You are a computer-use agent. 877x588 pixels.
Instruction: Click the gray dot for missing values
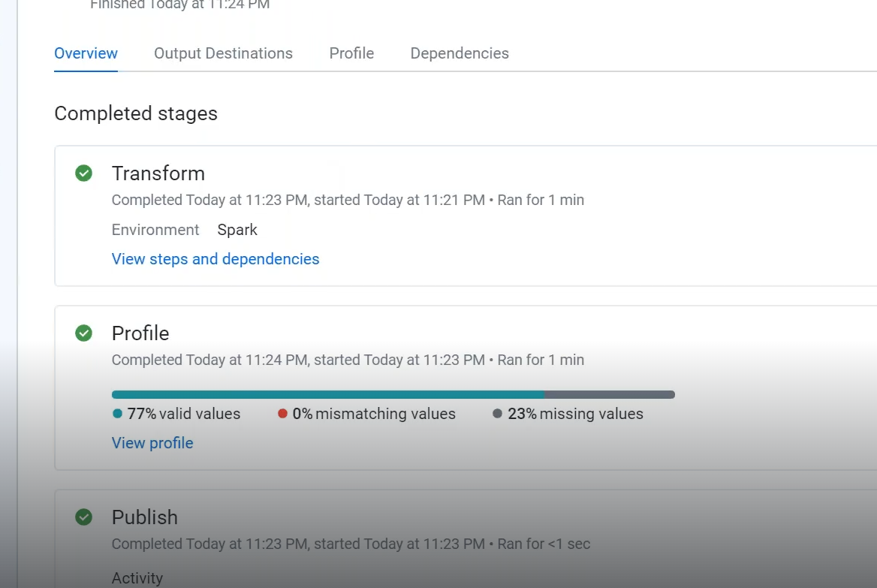[498, 414]
